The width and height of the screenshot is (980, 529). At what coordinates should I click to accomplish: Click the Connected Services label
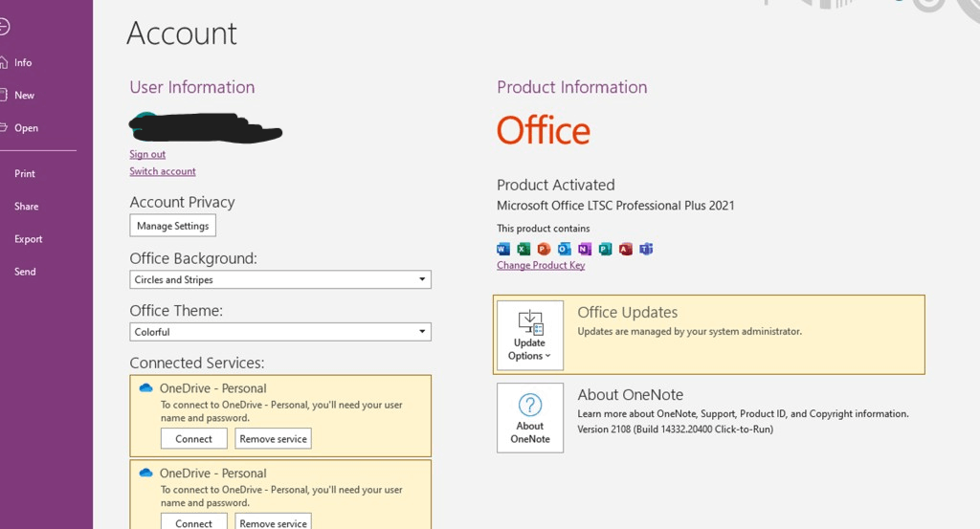[197, 363]
